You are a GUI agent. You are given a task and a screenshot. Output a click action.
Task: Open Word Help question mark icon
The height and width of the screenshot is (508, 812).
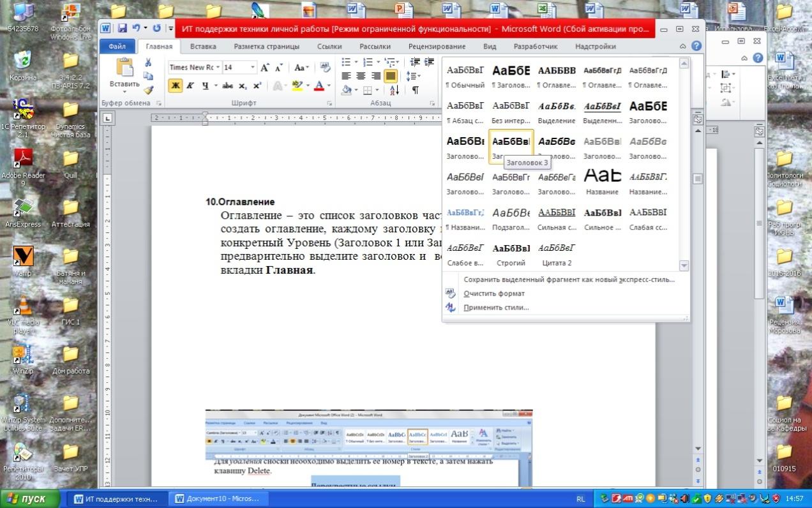click(x=696, y=47)
